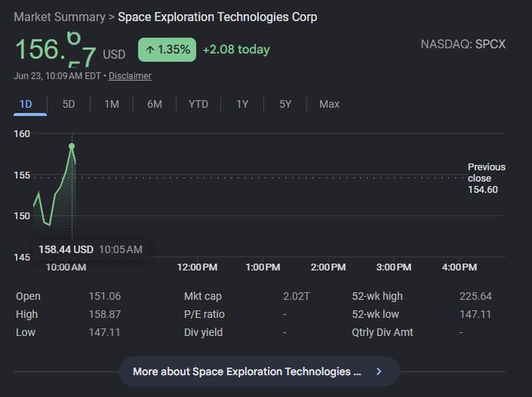The height and width of the screenshot is (397, 532).
Task: Click the Low value 147.11
Action: click(105, 332)
